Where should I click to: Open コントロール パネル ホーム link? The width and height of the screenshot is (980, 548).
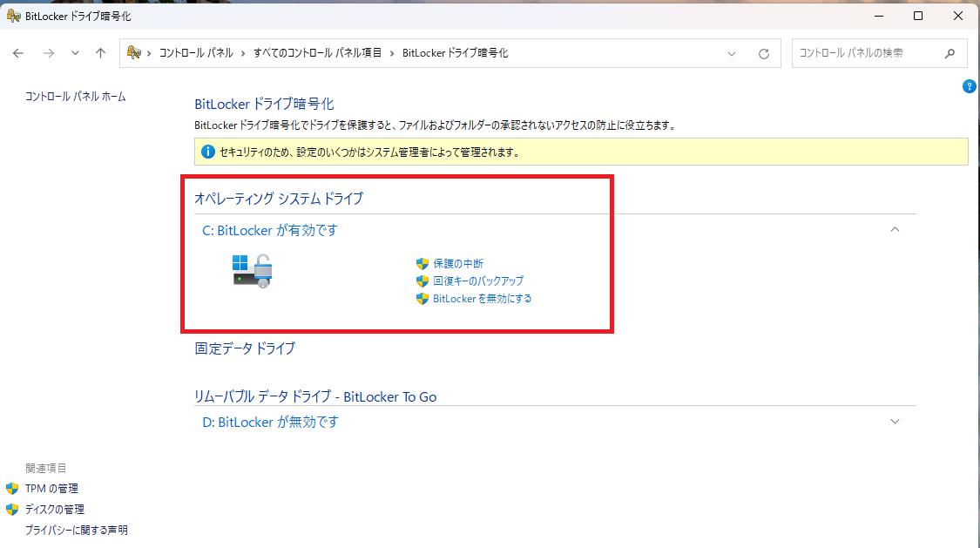pyautogui.click(x=75, y=96)
